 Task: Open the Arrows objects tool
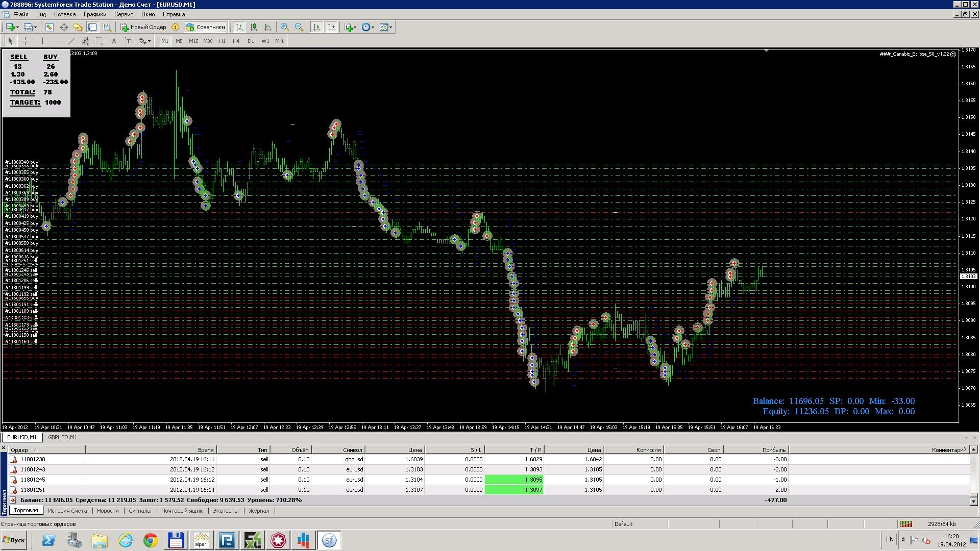[x=142, y=41]
